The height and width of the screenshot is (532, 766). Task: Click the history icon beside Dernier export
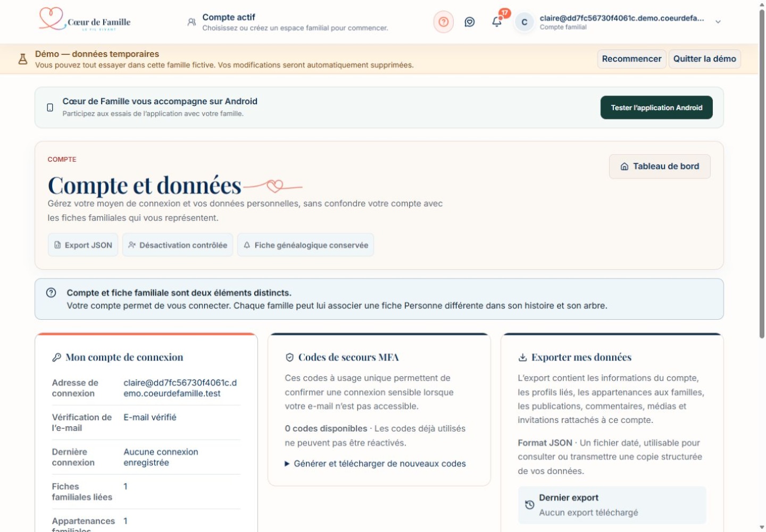point(529,505)
